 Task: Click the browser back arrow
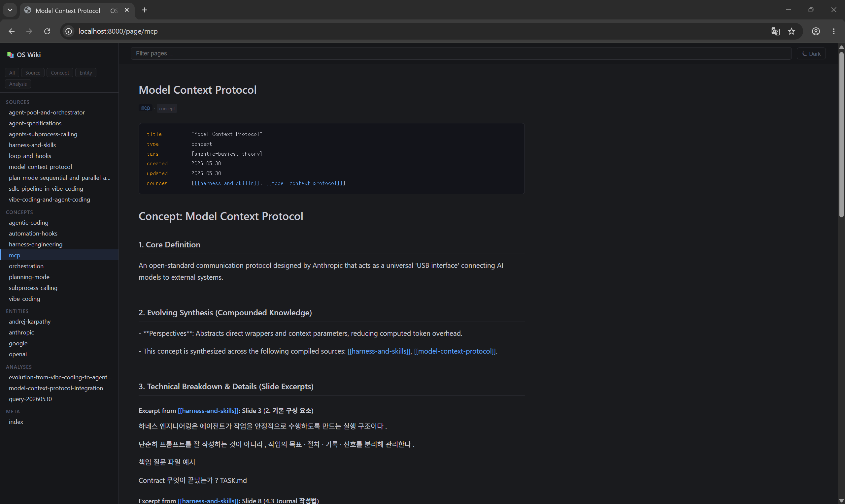pyautogui.click(x=12, y=31)
